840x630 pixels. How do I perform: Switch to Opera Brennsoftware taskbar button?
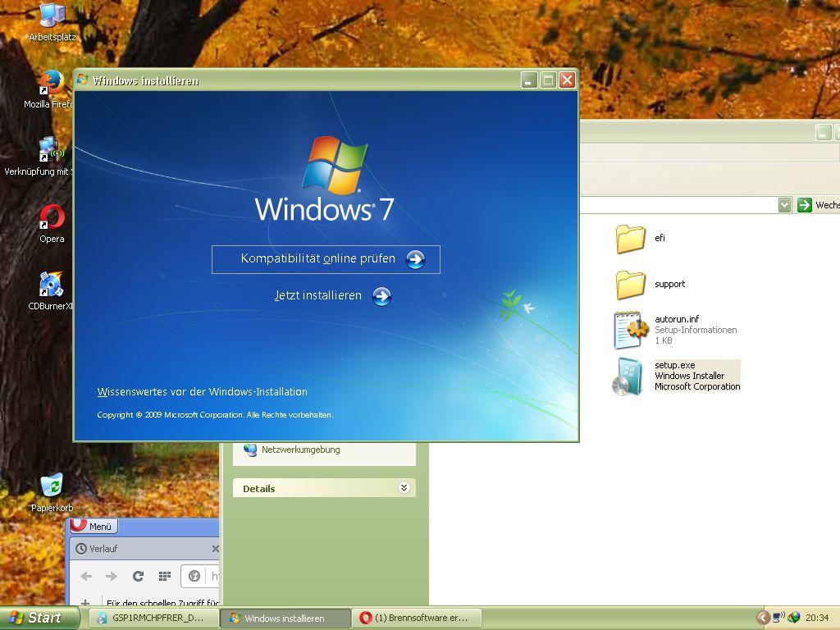pyautogui.click(x=417, y=619)
